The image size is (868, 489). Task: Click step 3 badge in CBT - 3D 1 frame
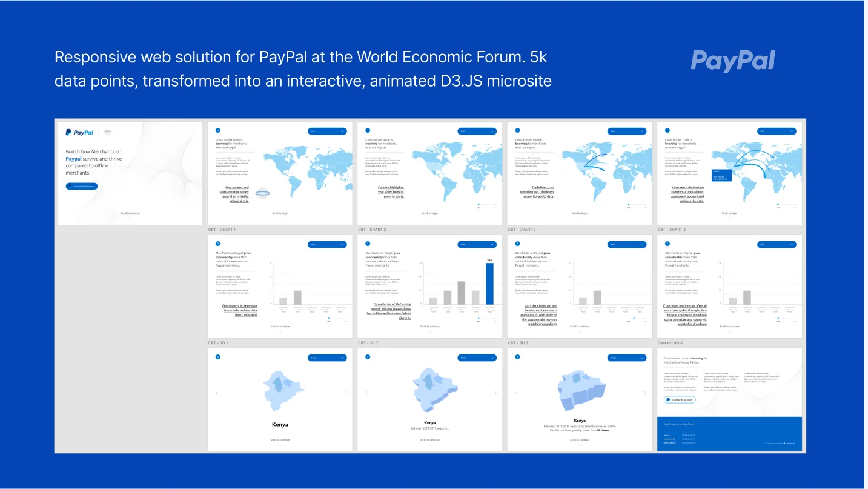pyautogui.click(x=218, y=357)
